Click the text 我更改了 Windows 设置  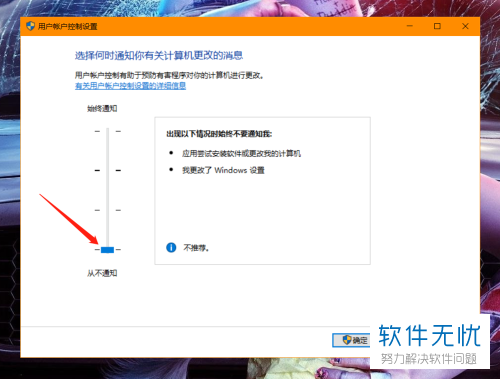coord(223,170)
